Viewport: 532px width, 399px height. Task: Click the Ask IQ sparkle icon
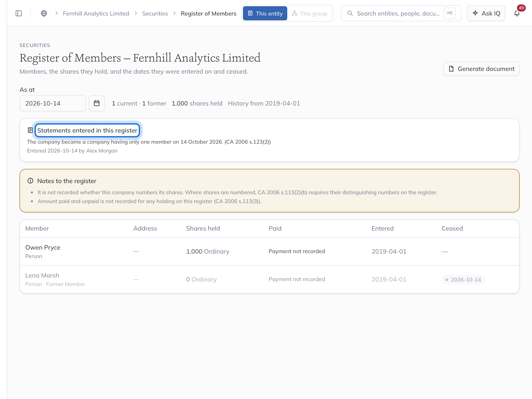click(x=475, y=13)
